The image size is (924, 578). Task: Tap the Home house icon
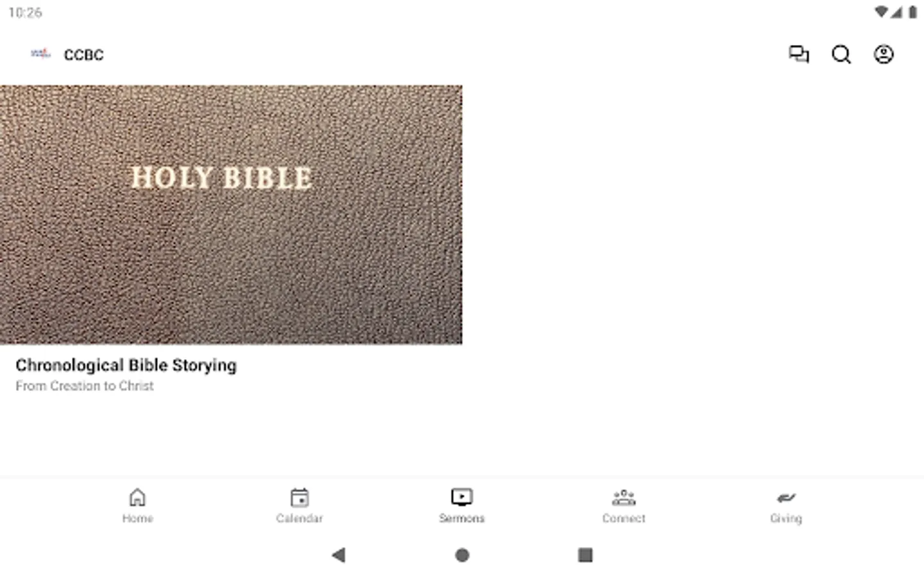pos(137,498)
